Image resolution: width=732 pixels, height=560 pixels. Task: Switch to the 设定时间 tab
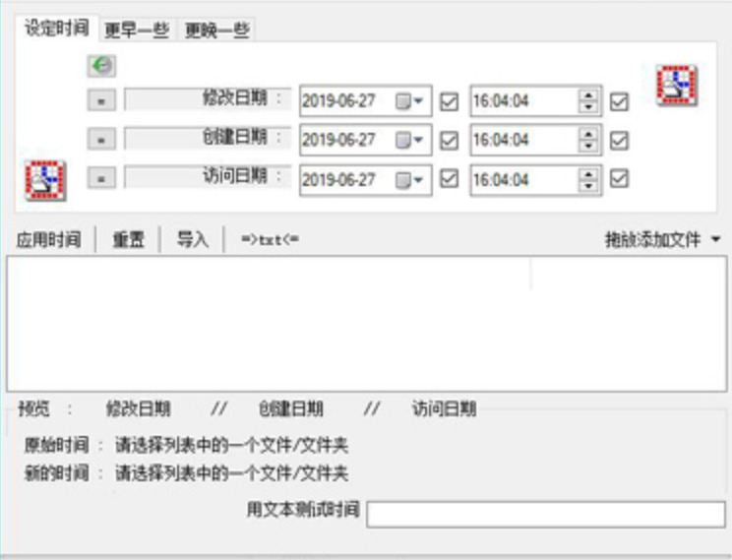pos(56,28)
